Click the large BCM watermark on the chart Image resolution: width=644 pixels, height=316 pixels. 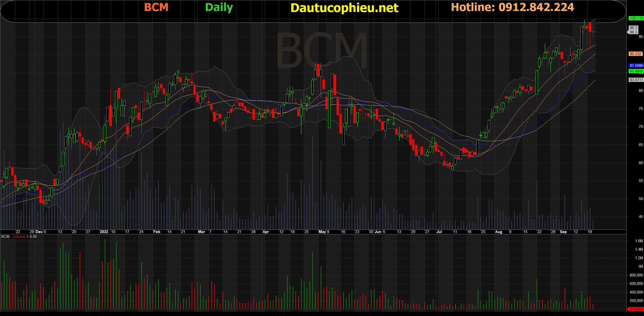coord(321,51)
